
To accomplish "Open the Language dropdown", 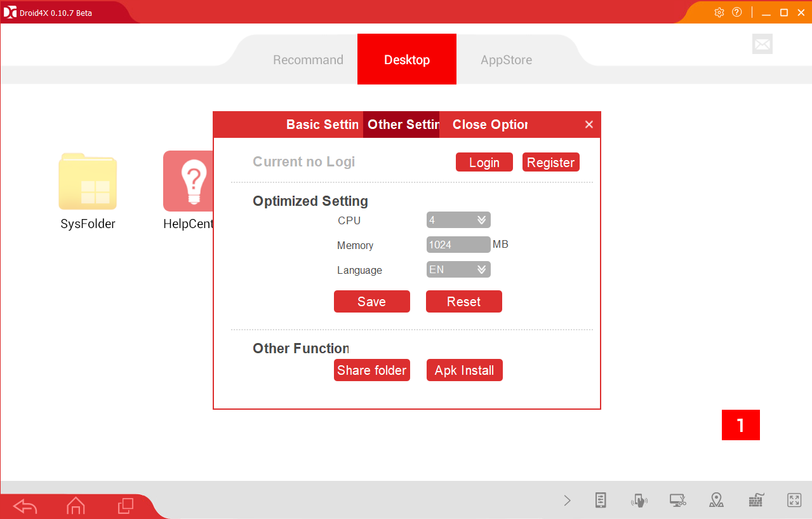I will [x=458, y=270].
